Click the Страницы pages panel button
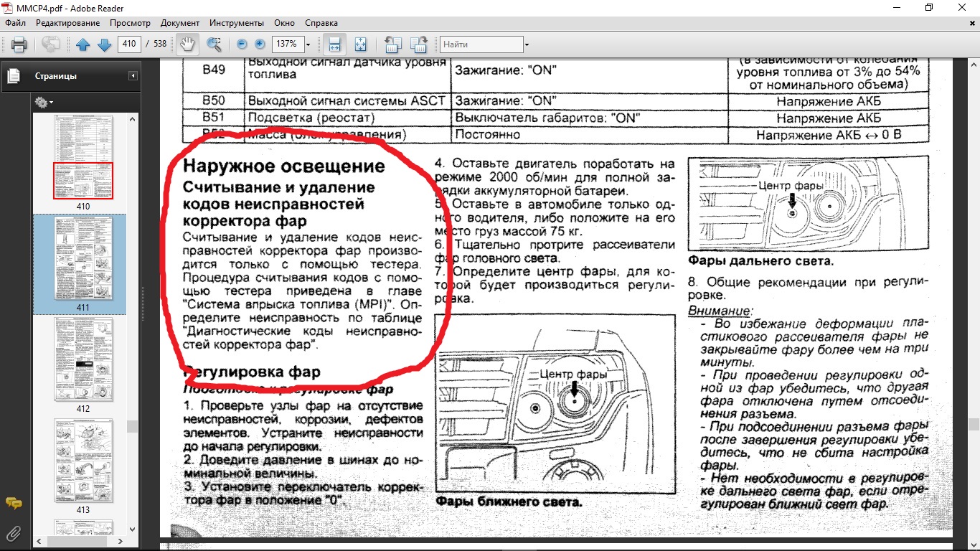This screenshot has width=980, height=551. 13,76
